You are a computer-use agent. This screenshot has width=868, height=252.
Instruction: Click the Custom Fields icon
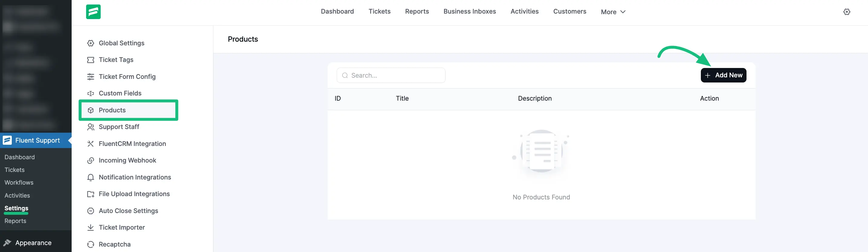coord(91,93)
